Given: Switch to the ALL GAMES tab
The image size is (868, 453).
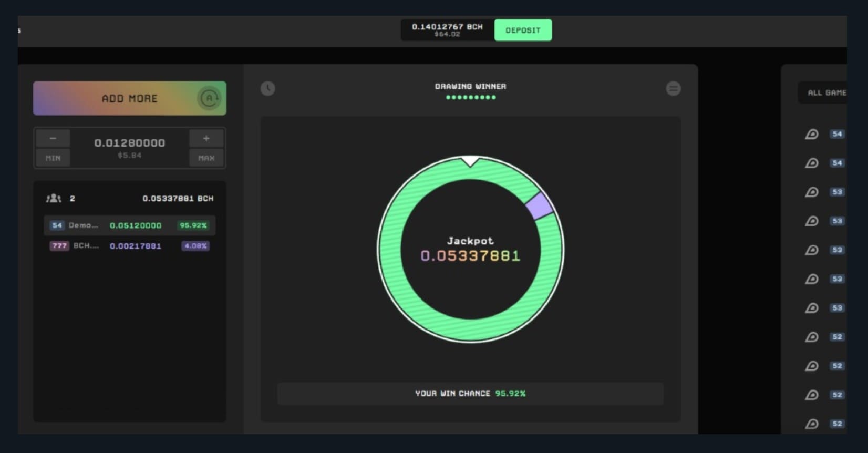Looking at the screenshot, I should pyautogui.click(x=826, y=92).
